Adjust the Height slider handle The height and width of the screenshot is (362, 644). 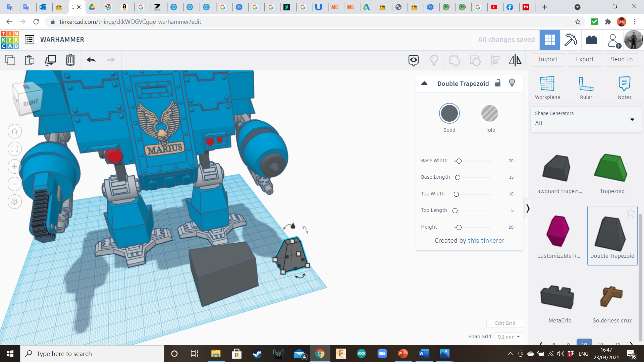[x=459, y=227]
